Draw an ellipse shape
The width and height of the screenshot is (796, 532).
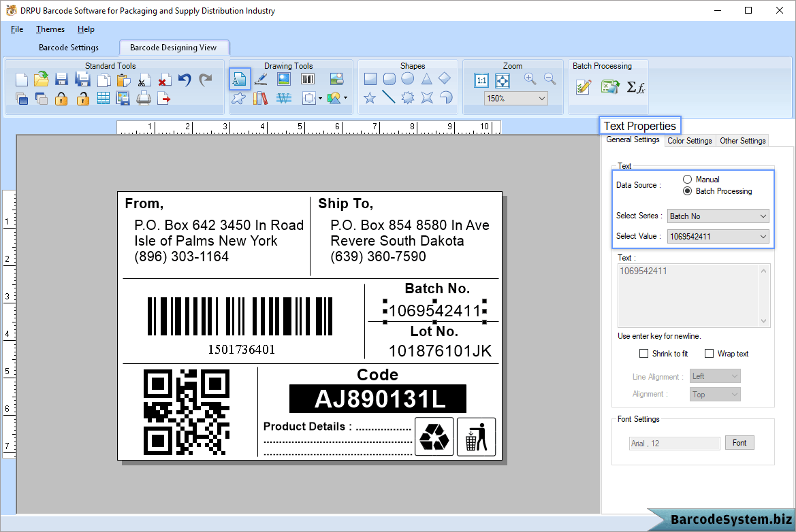point(408,79)
